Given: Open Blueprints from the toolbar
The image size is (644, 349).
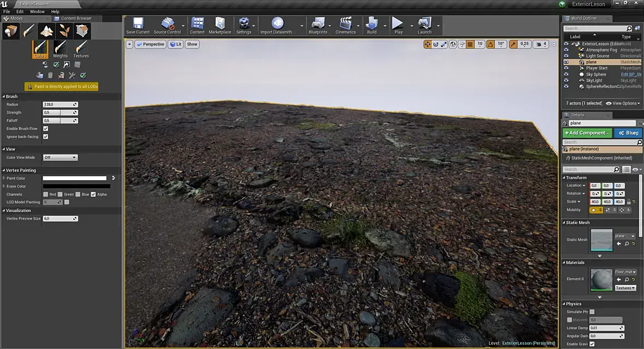Looking at the screenshot, I should [x=318, y=25].
